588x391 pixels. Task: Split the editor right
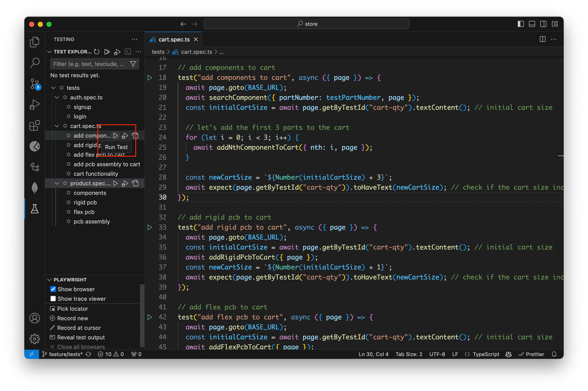[542, 39]
